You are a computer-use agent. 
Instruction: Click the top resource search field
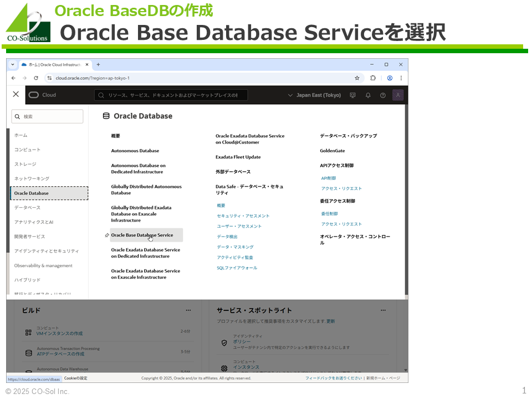(171, 95)
